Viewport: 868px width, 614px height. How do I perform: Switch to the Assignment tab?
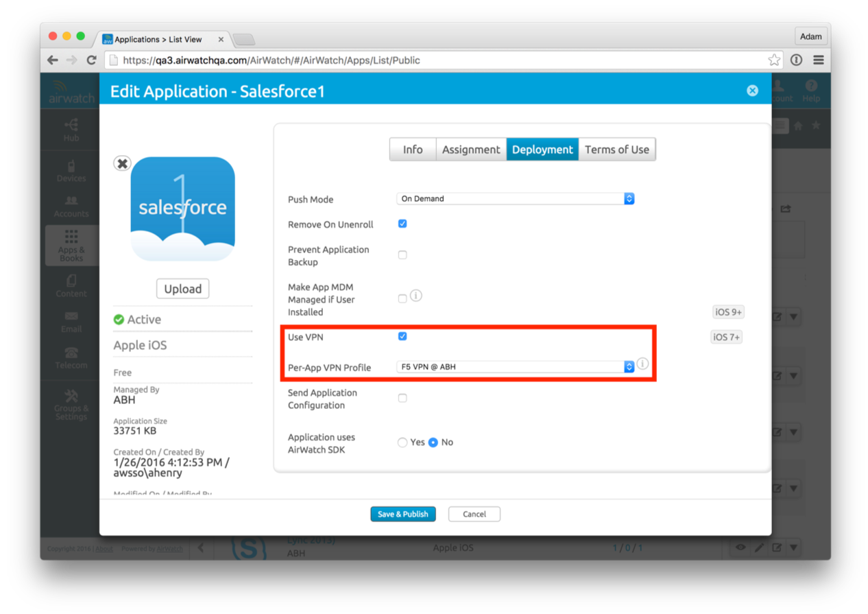[471, 150]
